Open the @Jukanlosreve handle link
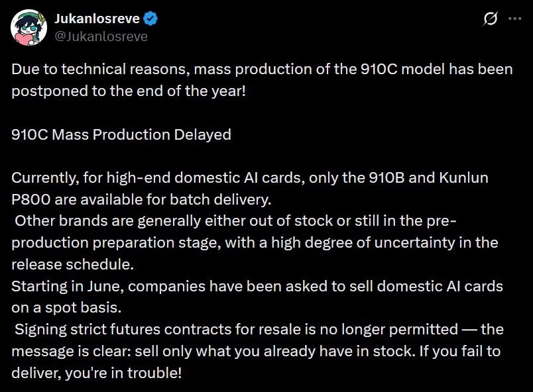The width and height of the screenshot is (533, 392). [101, 36]
